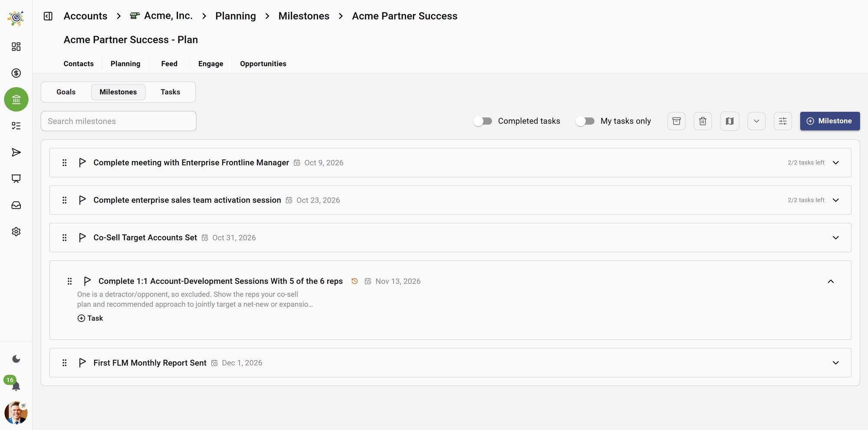Expand the enterprise sales team activation milestone
Screen dimensions: 868x430
836,200
